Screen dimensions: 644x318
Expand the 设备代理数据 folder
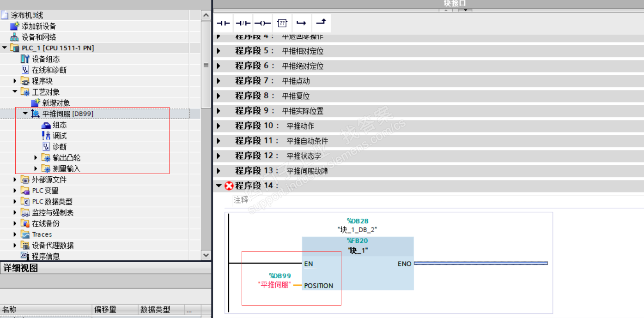click(15, 246)
